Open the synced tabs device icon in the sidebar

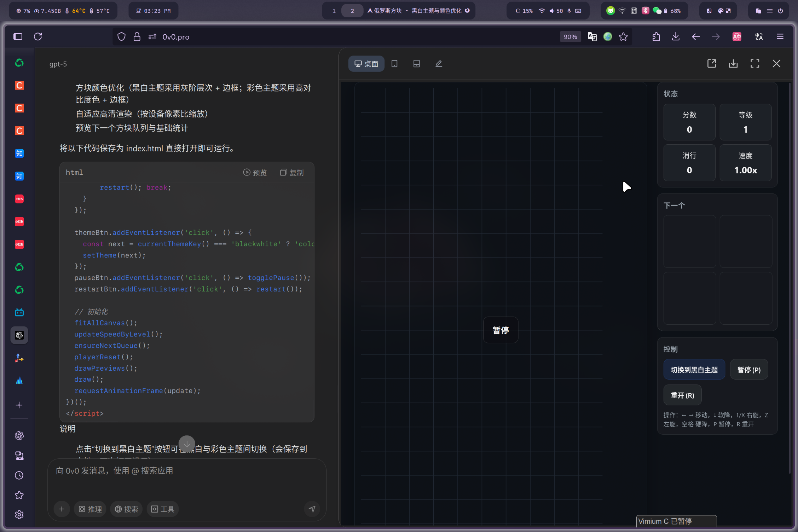coord(19,456)
